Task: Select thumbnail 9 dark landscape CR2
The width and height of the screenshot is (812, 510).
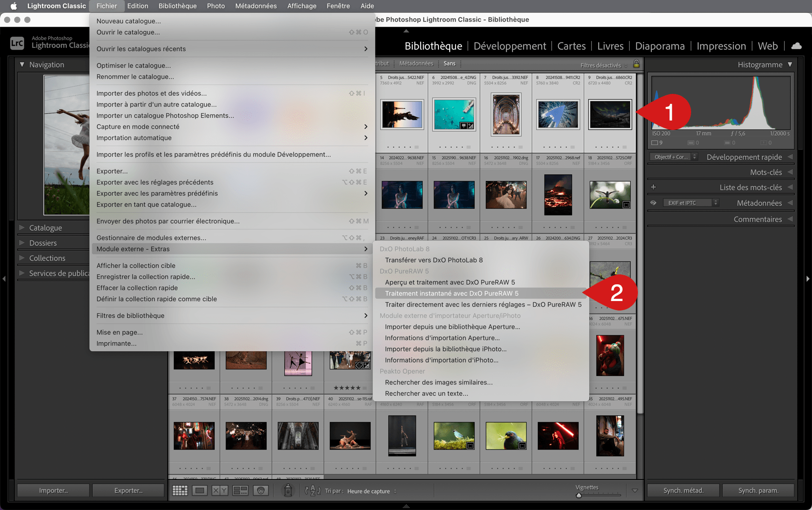Action: pos(610,114)
